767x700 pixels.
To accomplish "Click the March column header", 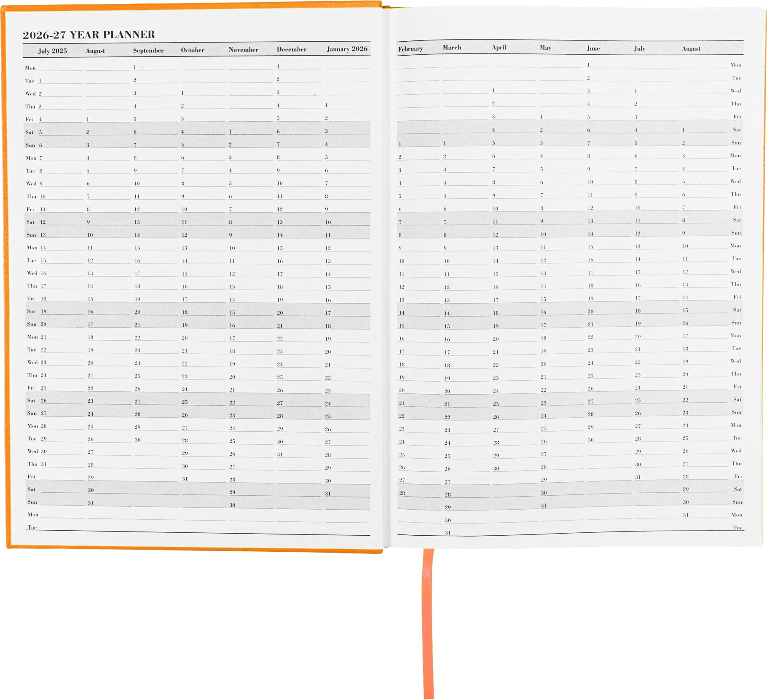I will click(x=452, y=48).
